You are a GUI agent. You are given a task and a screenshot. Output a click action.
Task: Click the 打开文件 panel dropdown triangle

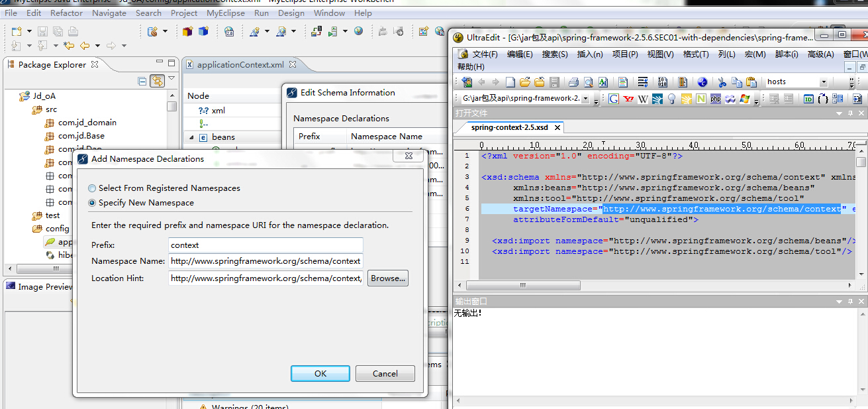coord(840,114)
